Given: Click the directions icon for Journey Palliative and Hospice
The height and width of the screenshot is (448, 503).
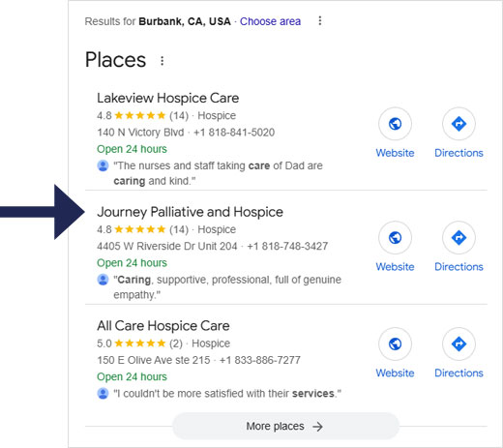Looking at the screenshot, I should coord(459,237).
